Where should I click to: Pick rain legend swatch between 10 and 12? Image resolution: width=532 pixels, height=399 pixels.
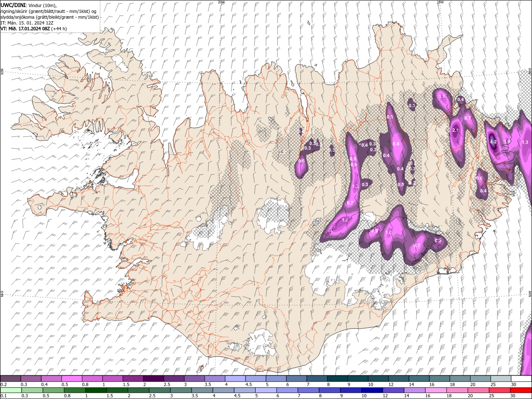[372, 390]
